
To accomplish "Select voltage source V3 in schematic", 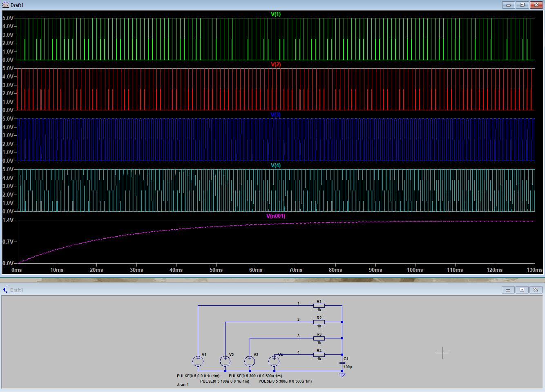I will click(x=250, y=361).
